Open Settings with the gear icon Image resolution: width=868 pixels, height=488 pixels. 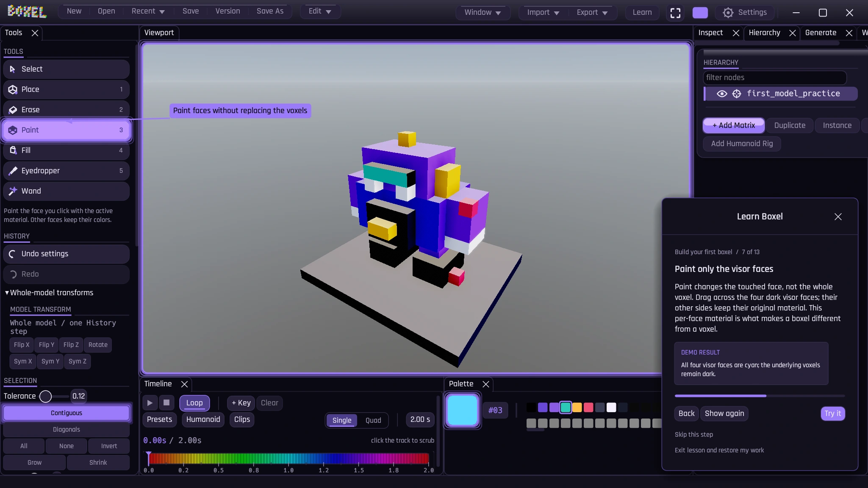click(x=745, y=13)
